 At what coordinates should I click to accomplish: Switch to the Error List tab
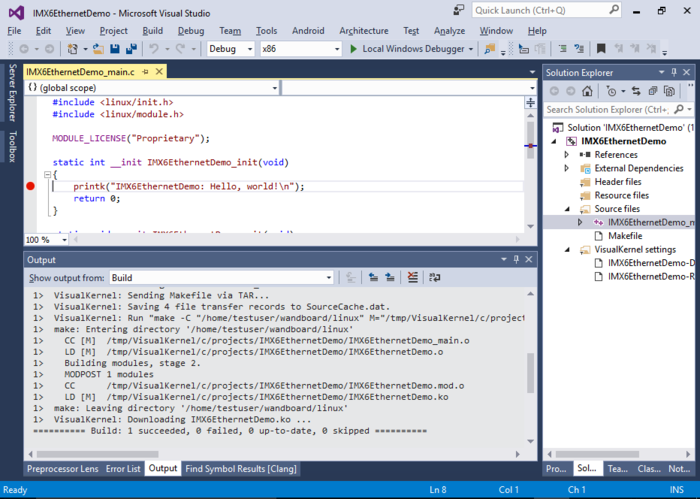pyautogui.click(x=123, y=469)
